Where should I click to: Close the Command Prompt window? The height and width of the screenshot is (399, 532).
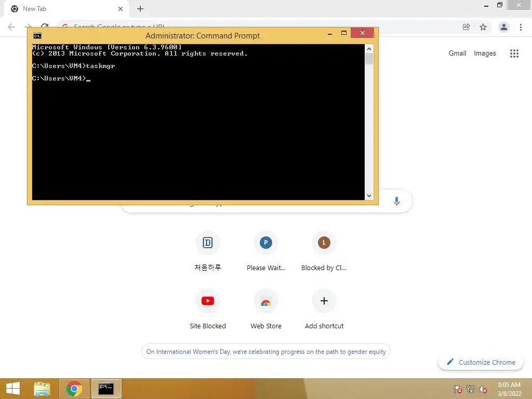click(x=362, y=33)
